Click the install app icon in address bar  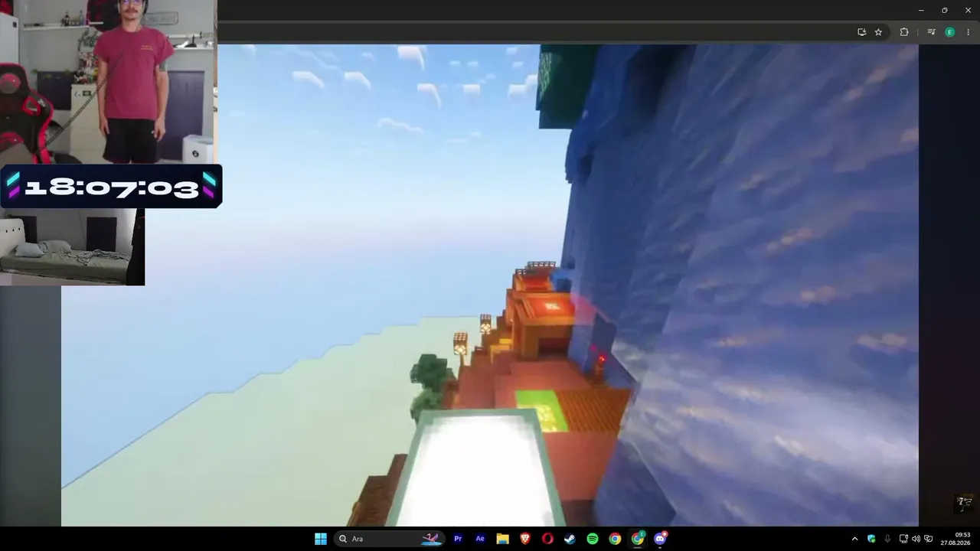click(862, 32)
